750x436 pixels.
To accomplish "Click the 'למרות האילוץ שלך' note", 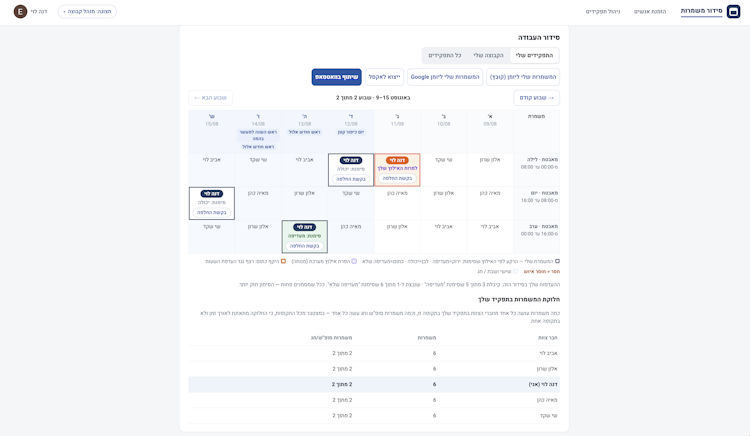I will click(x=397, y=168).
